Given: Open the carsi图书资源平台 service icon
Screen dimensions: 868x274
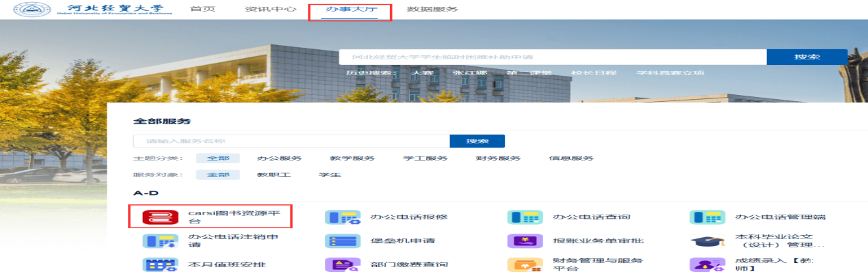Looking at the screenshot, I should [x=155, y=217].
